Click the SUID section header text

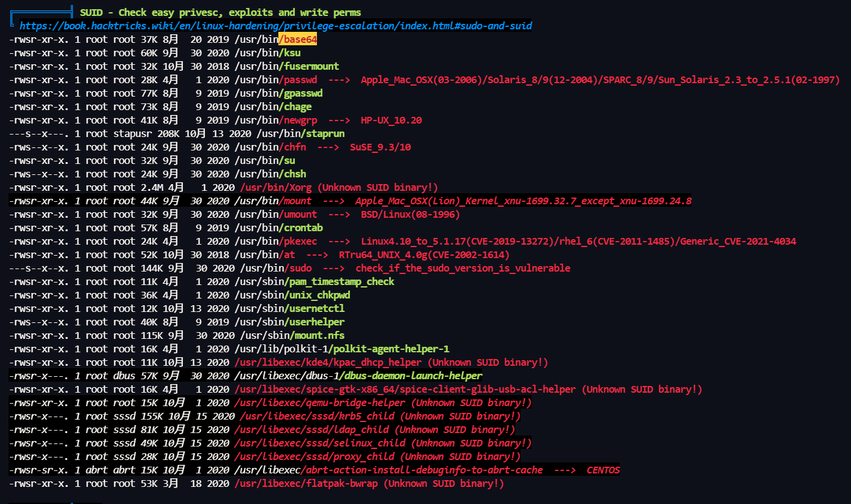tap(220, 12)
